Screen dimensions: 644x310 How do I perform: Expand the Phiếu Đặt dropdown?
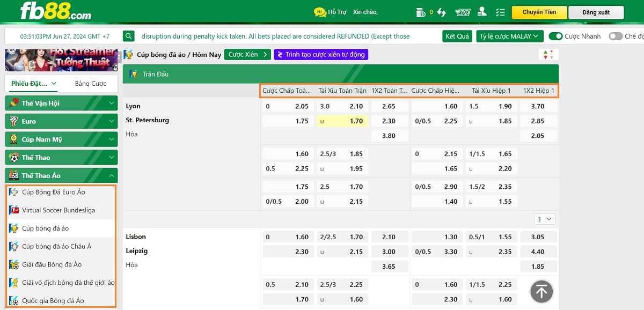pyautogui.click(x=34, y=84)
